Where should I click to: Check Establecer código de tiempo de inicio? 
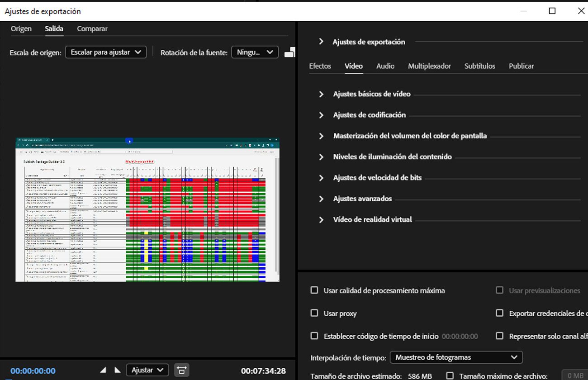[314, 336]
